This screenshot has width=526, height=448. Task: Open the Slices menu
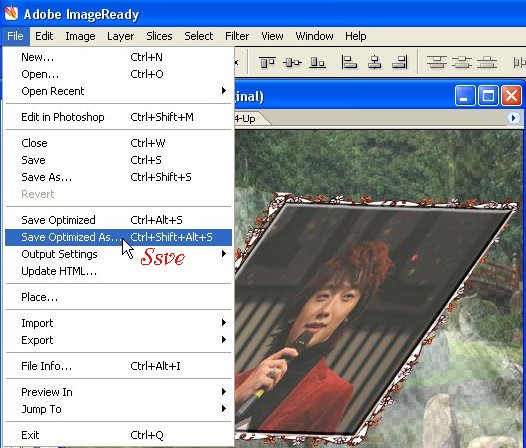pos(159,36)
